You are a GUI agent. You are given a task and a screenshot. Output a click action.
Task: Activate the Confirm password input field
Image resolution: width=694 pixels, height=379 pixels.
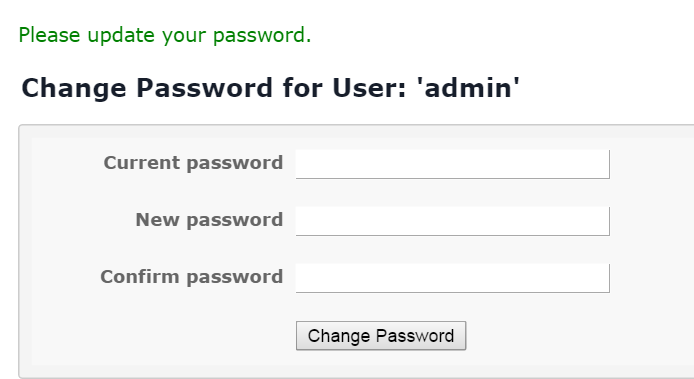pos(452,278)
